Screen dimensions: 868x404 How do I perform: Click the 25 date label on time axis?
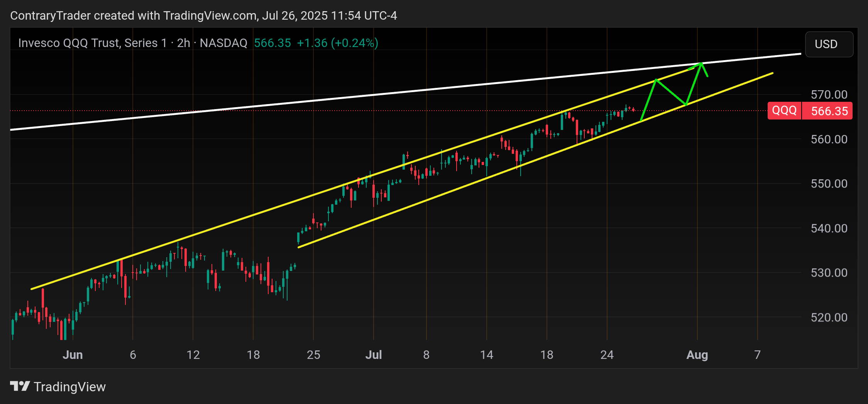313,355
